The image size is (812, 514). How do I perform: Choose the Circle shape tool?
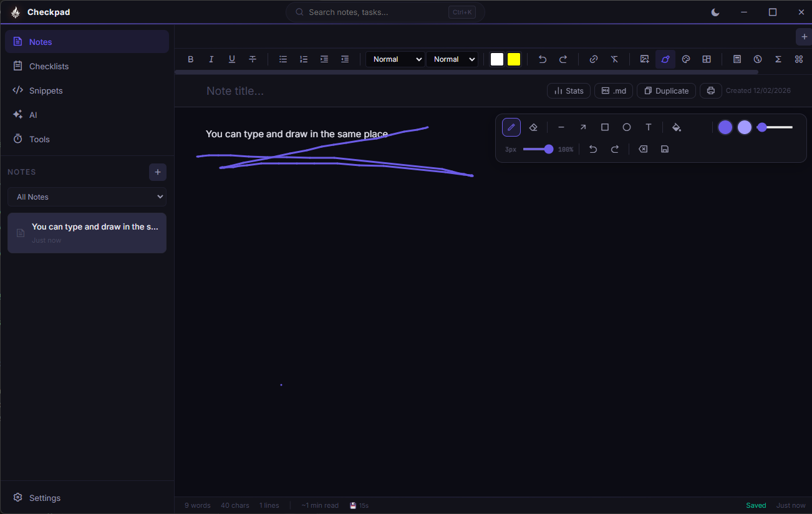tap(627, 127)
